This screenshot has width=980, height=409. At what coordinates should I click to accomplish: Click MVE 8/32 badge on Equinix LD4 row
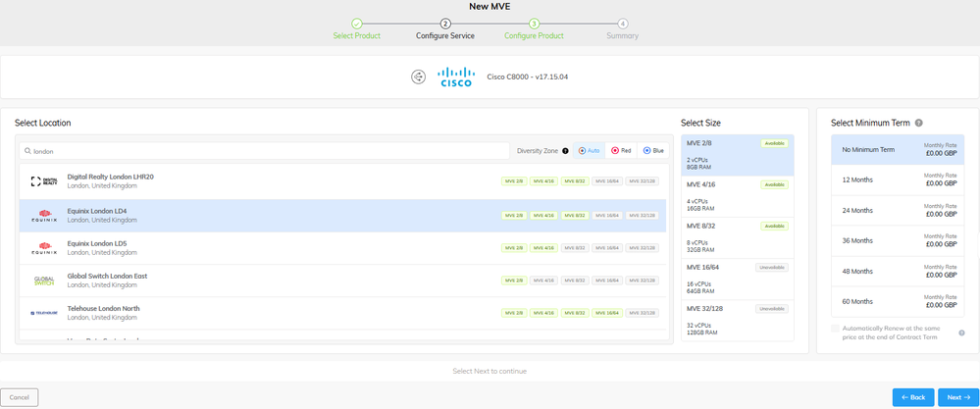click(575, 216)
